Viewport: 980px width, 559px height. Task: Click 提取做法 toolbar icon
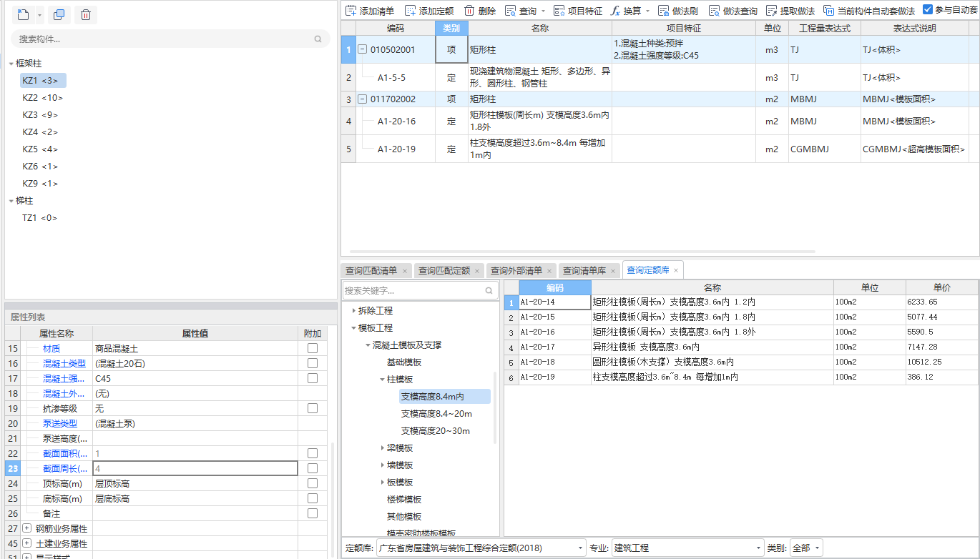click(771, 11)
